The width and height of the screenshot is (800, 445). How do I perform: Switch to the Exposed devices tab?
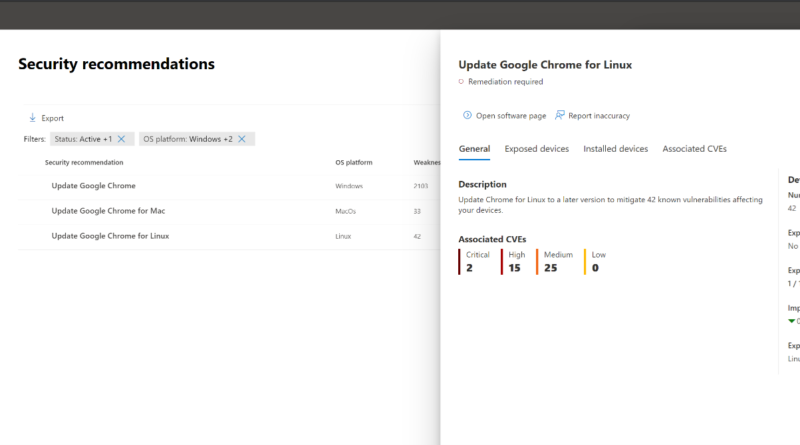click(x=536, y=149)
